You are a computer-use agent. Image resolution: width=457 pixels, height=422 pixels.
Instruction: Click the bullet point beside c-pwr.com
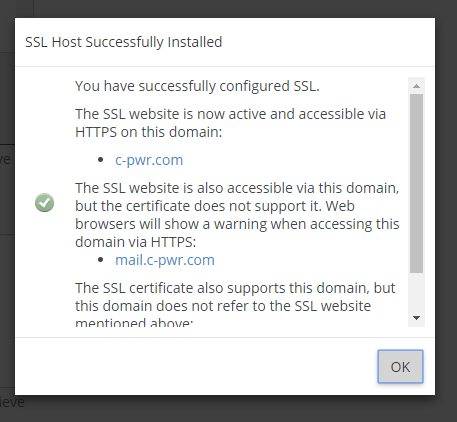[101, 160]
